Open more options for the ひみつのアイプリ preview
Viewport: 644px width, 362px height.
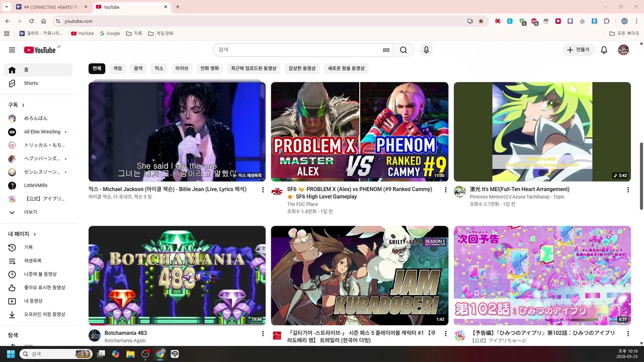(628, 333)
